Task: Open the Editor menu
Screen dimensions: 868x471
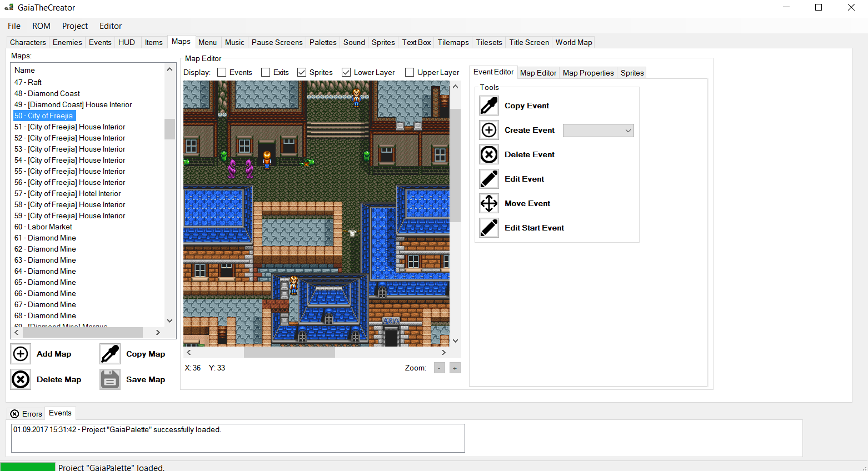Action: 110,26
